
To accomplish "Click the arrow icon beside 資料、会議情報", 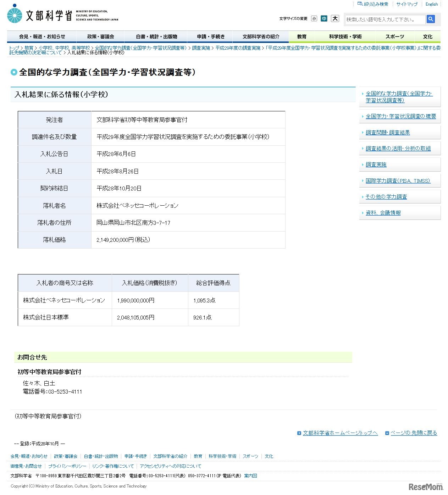I will coord(363,212).
